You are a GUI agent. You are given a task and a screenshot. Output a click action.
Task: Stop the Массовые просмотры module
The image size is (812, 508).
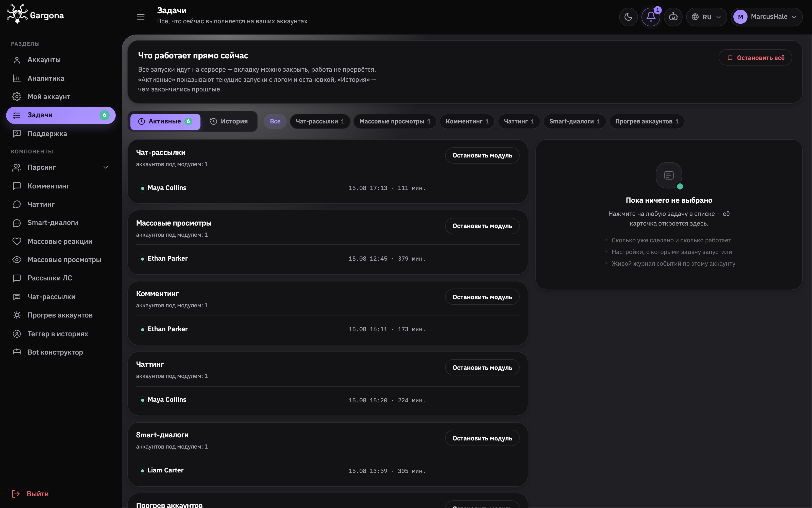click(482, 226)
